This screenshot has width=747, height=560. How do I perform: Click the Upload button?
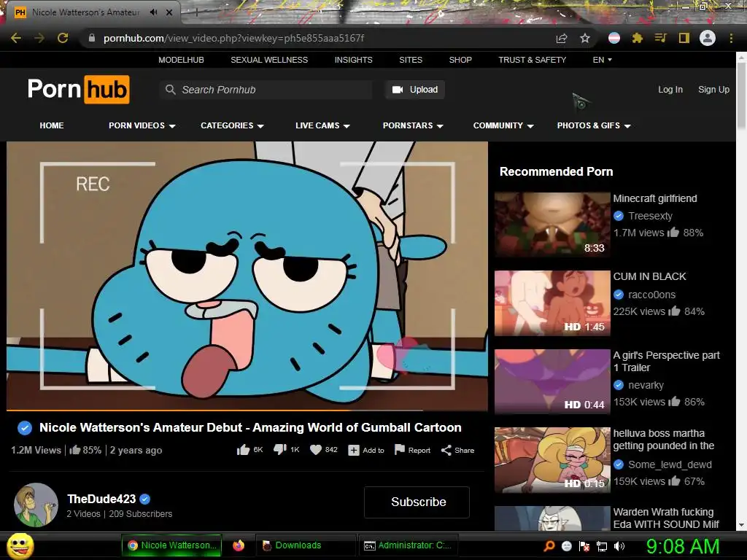415,90
